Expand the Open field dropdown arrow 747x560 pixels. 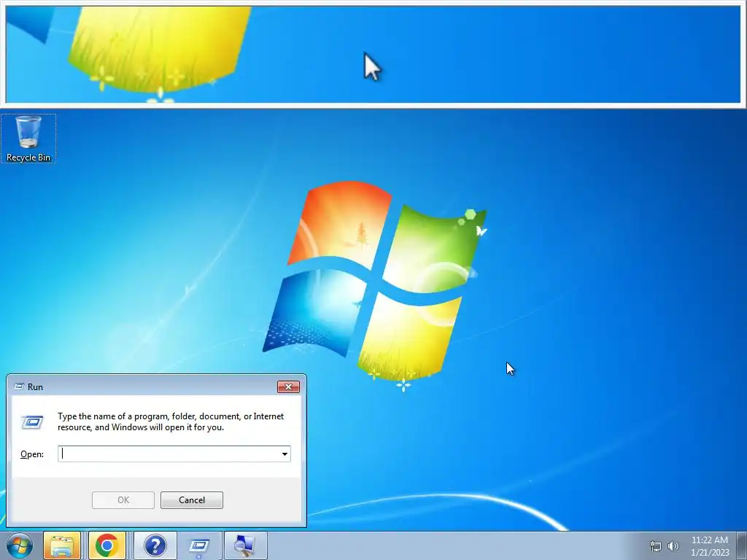[285, 454]
